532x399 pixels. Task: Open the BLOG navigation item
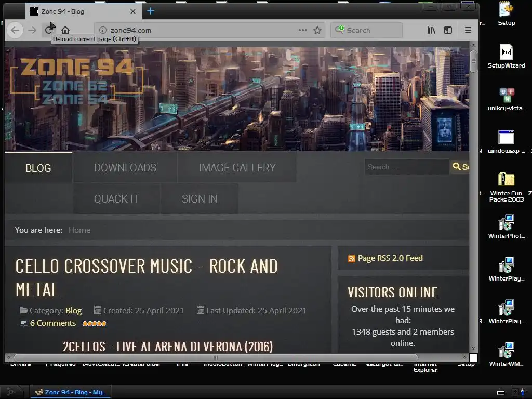[38, 168]
